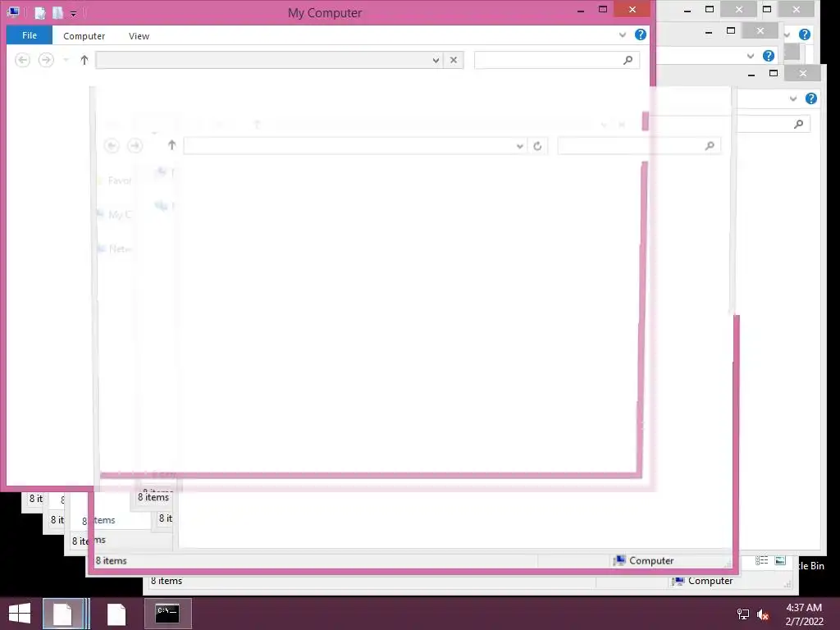This screenshot has width=840, height=630.
Task: Switch to details view using status bar icon
Action: [762, 560]
